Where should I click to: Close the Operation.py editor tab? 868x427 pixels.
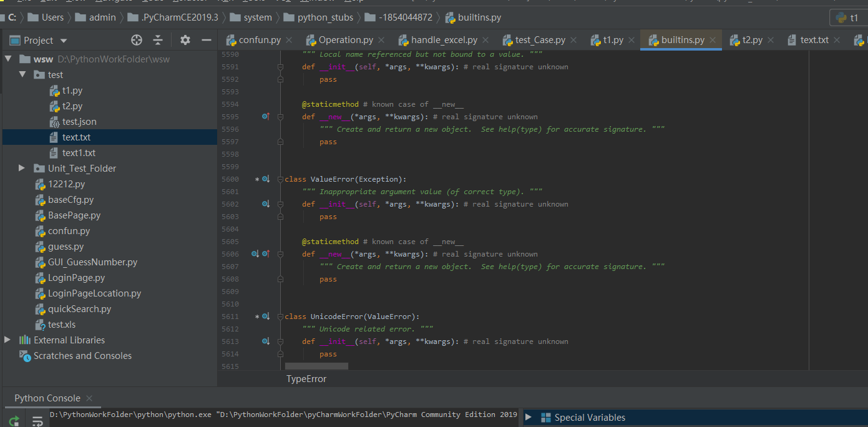pyautogui.click(x=381, y=40)
